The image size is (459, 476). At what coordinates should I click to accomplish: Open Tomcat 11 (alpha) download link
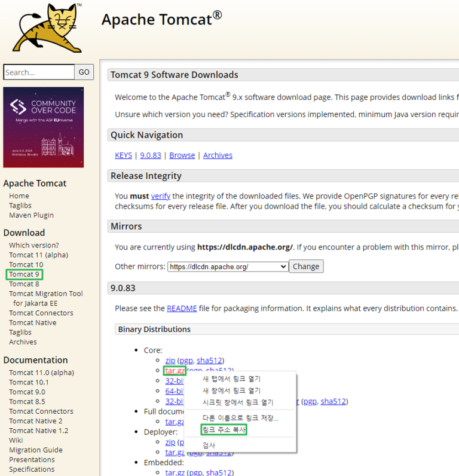click(38, 255)
